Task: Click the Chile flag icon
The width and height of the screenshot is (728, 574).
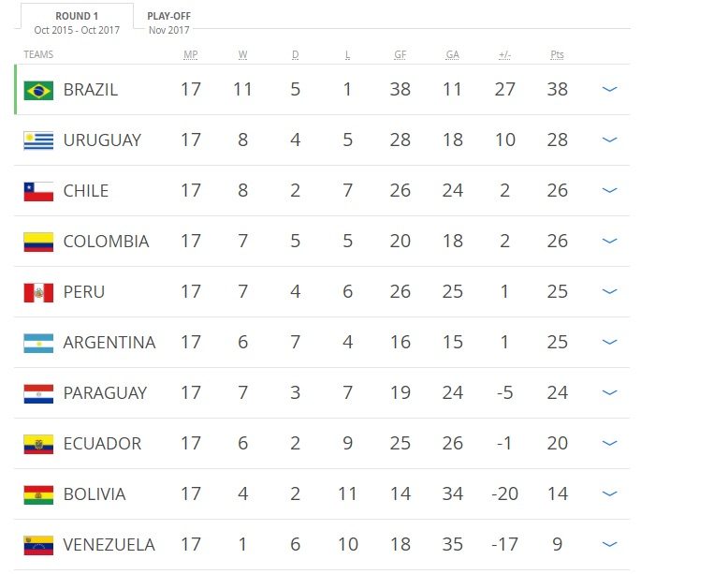Action: [38, 191]
